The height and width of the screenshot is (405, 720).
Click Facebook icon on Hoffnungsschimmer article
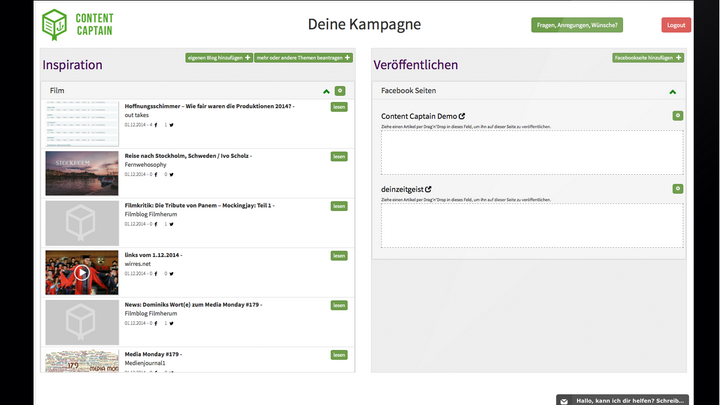pos(156,125)
